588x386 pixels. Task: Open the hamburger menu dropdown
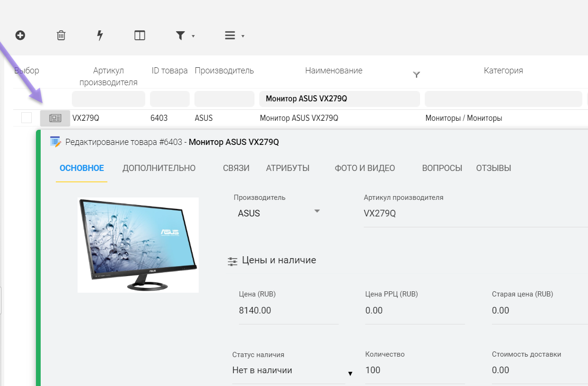[x=234, y=36]
